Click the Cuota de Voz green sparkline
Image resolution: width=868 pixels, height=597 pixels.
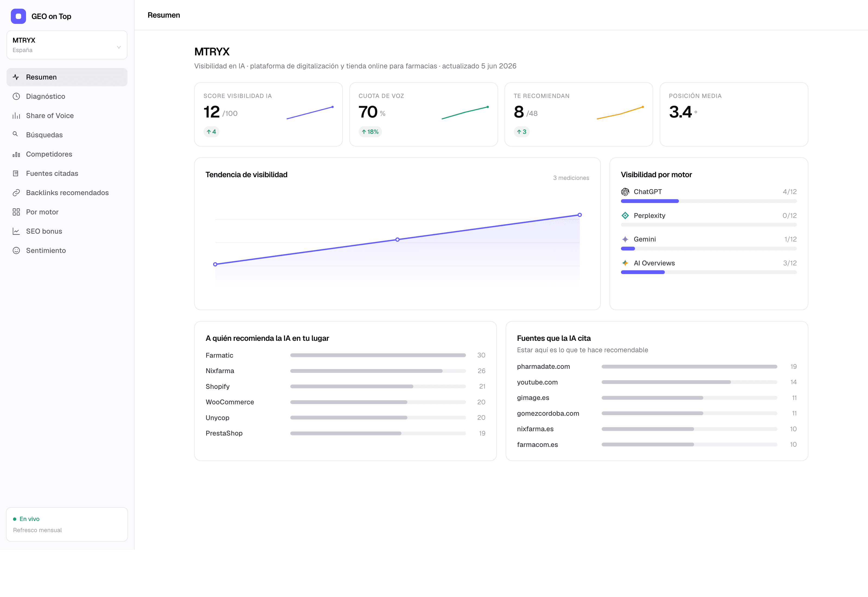point(465,113)
